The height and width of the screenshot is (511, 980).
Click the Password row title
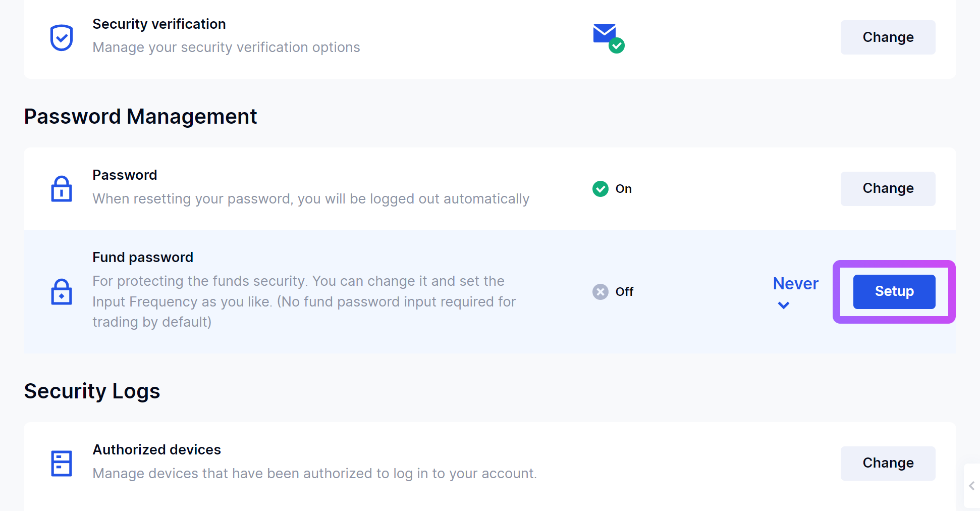tap(125, 175)
